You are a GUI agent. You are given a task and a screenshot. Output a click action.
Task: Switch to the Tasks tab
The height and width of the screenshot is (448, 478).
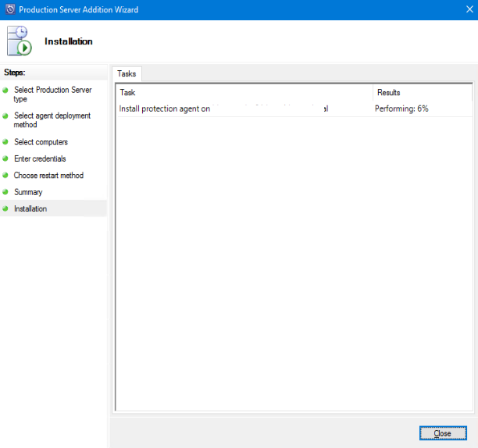(x=127, y=74)
